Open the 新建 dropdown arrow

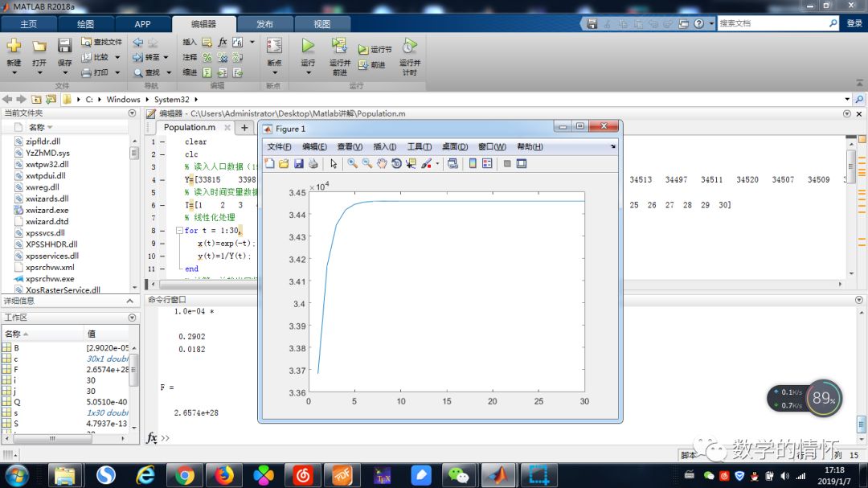(x=14, y=72)
